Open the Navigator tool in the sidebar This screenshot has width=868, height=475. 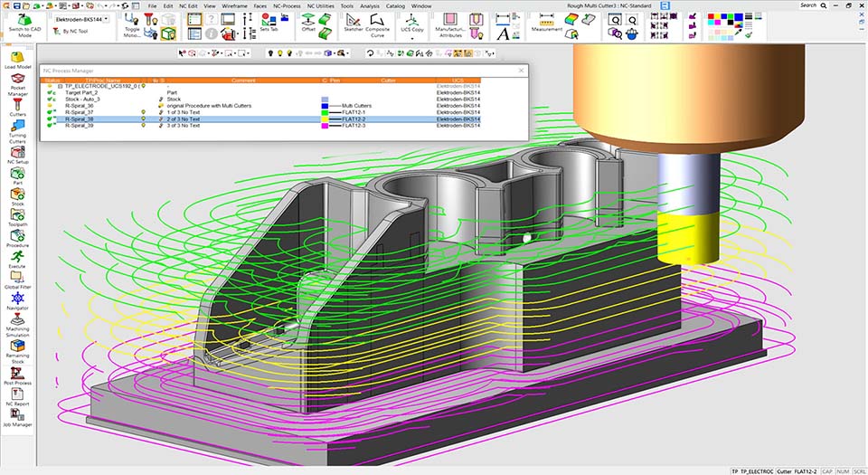(x=17, y=299)
